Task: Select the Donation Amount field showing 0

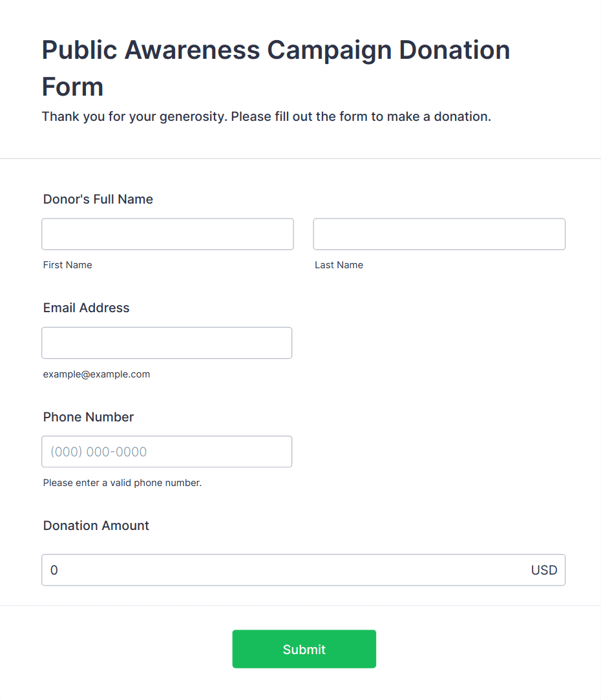Action: tap(284, 570)
